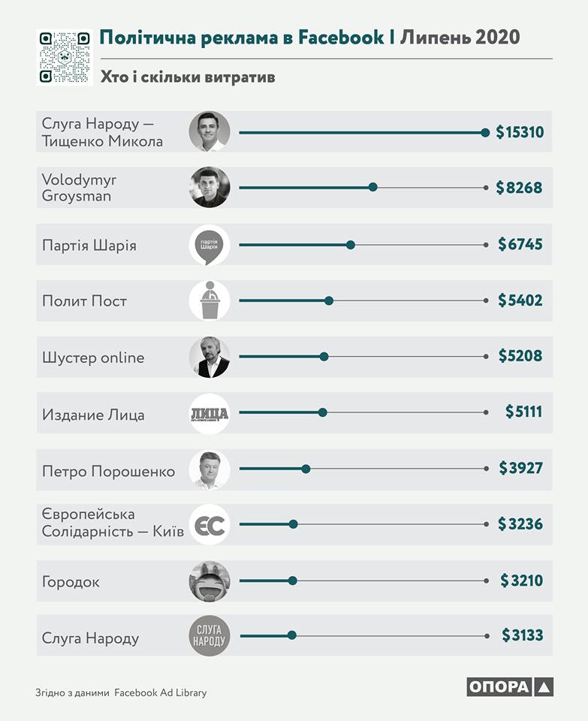Click Volodymyr Groysman's round portrait

209,187
